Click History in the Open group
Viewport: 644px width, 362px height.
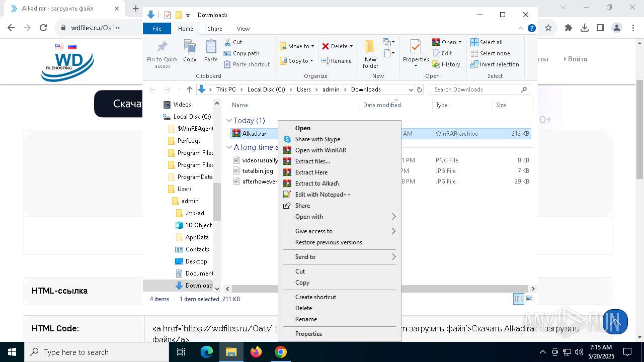click(x=446, y=64)
